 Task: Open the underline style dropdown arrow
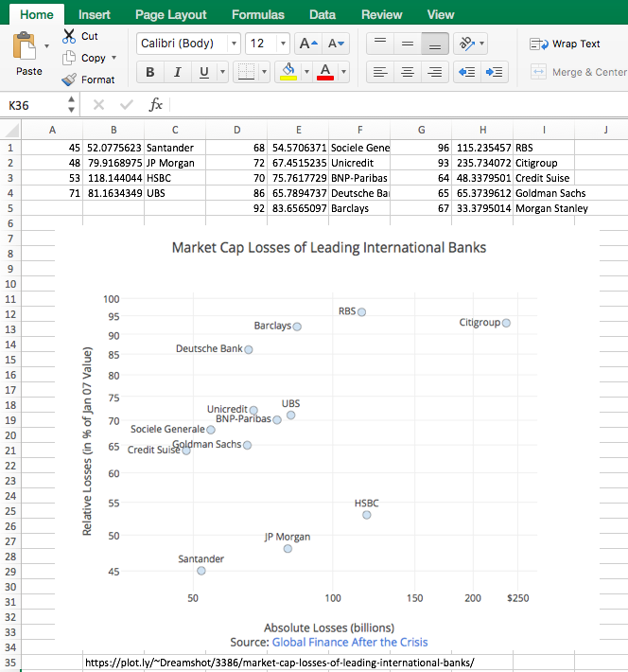point(222,72)
